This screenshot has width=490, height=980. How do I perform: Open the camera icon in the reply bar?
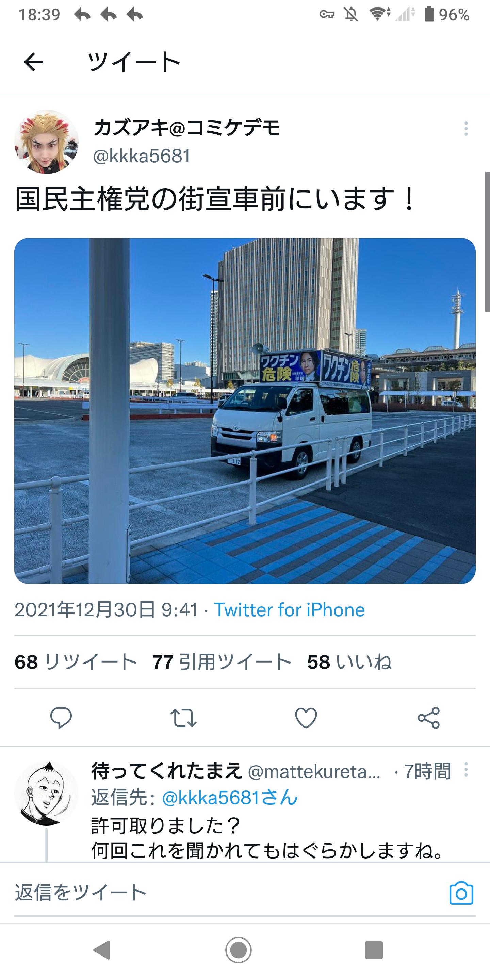pyautogui.click(x=461, y=893)
